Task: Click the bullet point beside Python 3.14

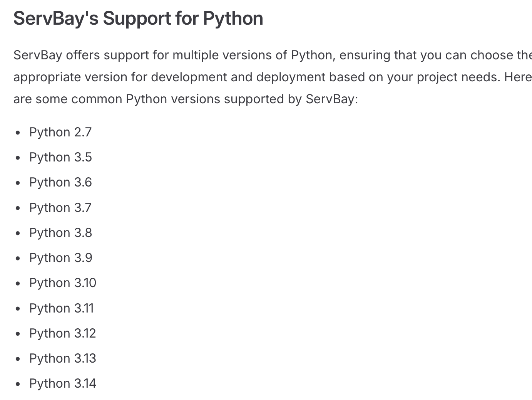Action: click(x=18, y=384)
